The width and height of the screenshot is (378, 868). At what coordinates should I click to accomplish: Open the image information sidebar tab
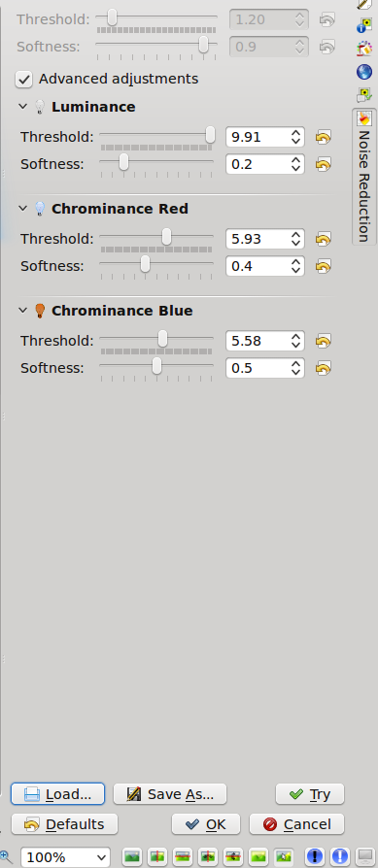364,25
